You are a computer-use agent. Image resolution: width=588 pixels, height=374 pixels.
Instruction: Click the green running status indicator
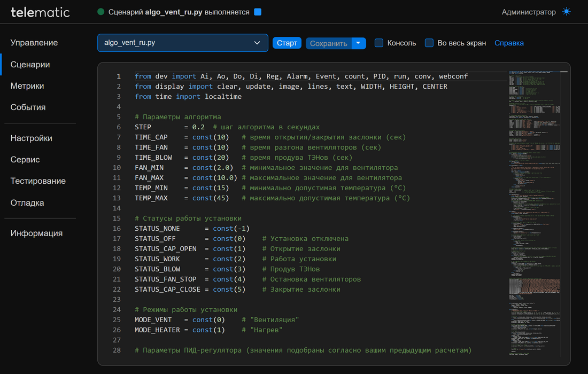tap(101, 12)
